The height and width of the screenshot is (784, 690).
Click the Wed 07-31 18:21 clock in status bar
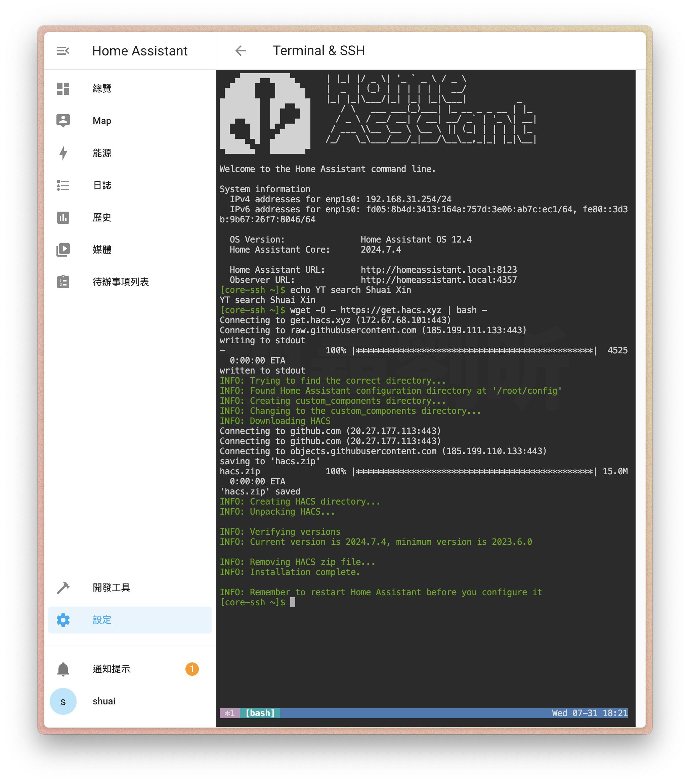click(x=590, y=713)
